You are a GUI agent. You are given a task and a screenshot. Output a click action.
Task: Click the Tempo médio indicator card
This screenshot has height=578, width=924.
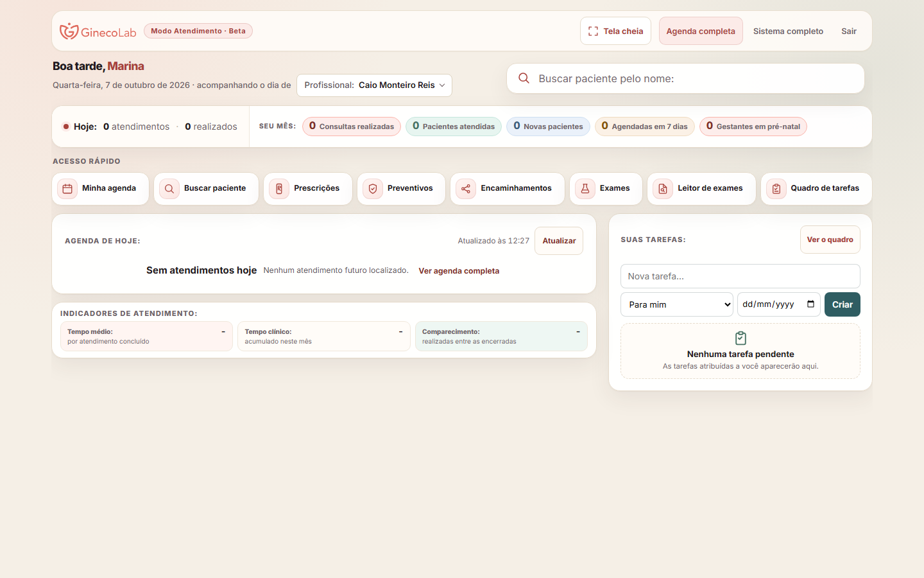coord(146,337)
